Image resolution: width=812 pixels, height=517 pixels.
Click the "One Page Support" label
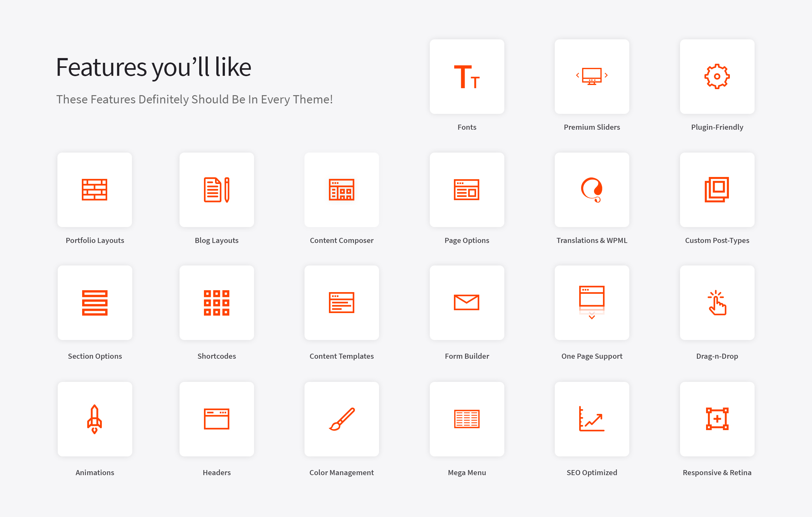[592, 356]
